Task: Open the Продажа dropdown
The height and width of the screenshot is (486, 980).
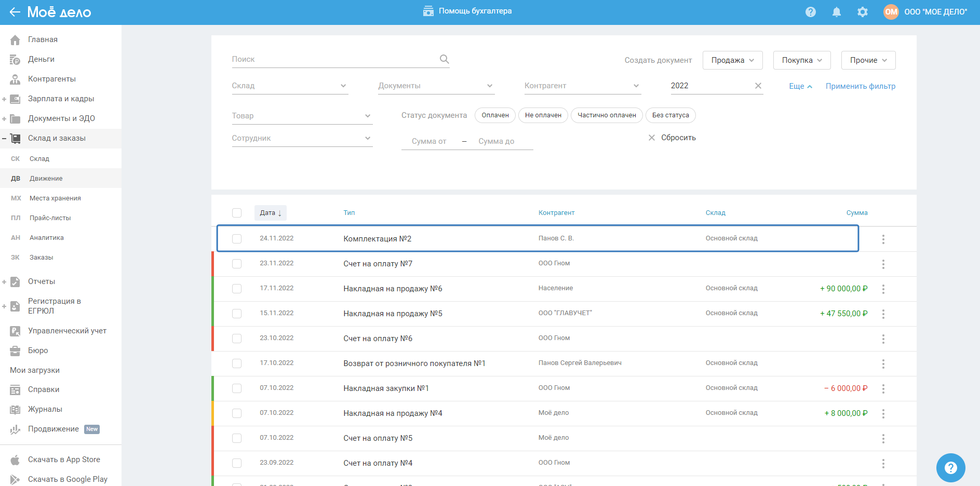Action: [x=732, y=60]
